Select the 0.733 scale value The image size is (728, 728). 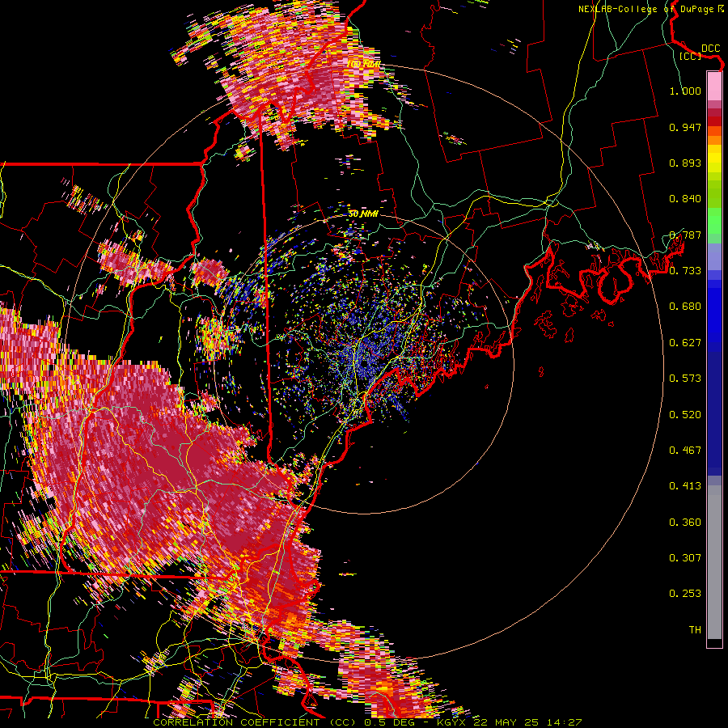(685, 271)
